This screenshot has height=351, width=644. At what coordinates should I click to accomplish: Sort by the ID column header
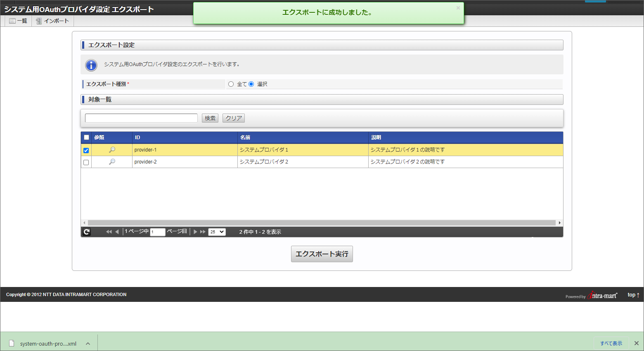(x=185, y=138)
